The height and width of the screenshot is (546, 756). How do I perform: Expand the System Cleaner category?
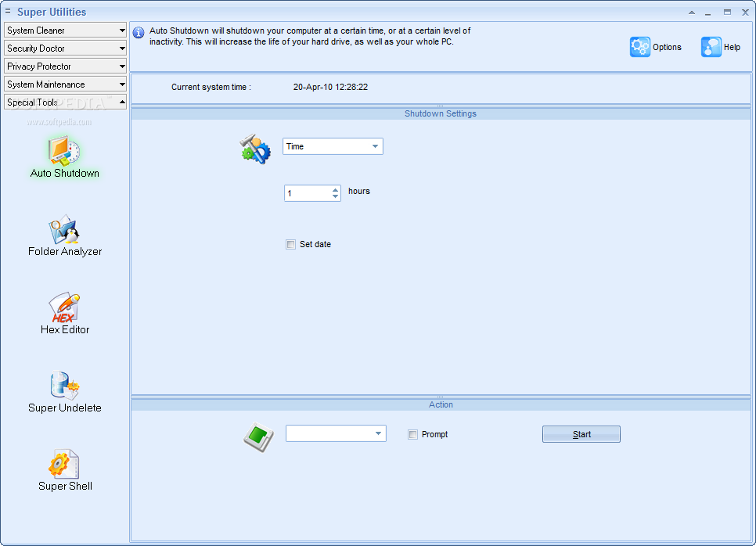coord(65,30)
